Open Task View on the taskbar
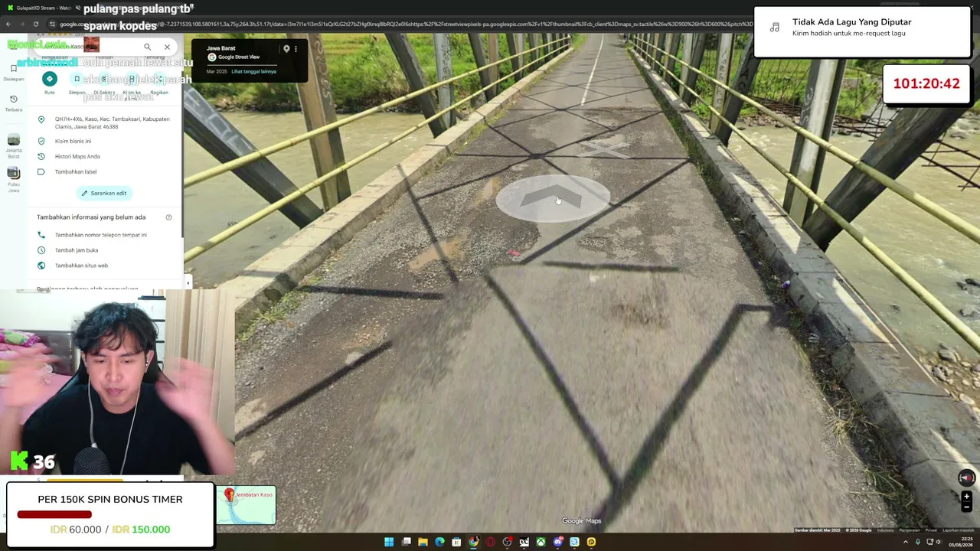The width and height of the screenshot is (980, 551). point(406,542)
